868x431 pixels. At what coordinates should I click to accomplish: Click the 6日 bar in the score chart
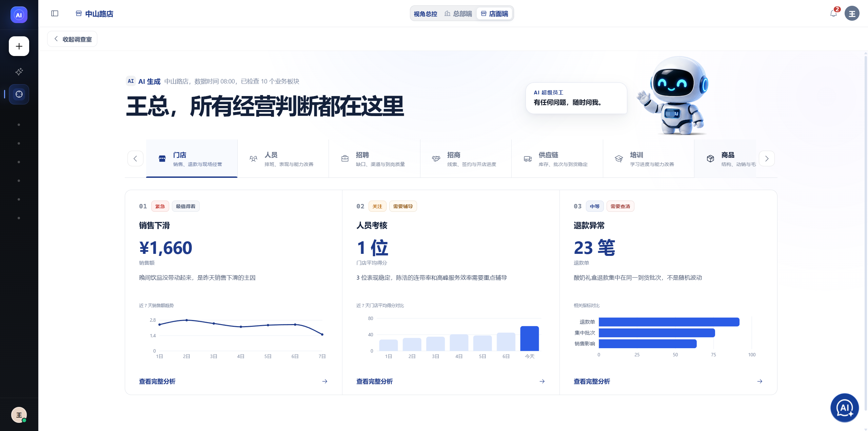(506, 342)
